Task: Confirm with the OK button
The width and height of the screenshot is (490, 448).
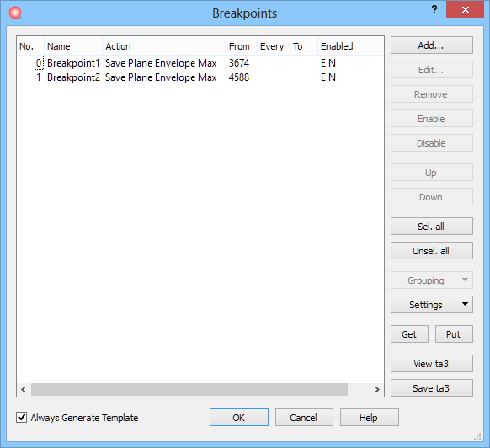Action: (239, 418)
